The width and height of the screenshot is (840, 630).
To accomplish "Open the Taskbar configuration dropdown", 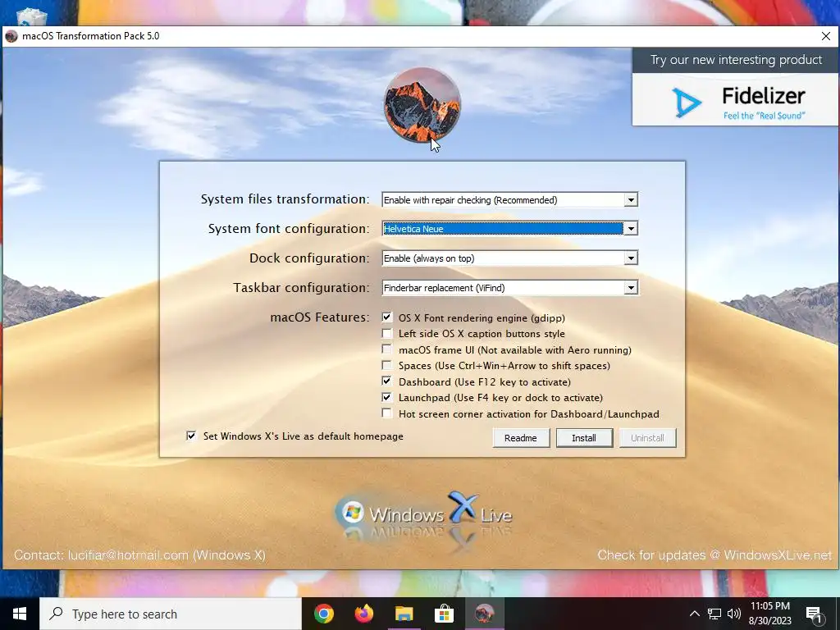I will click(x=631, y=288).
